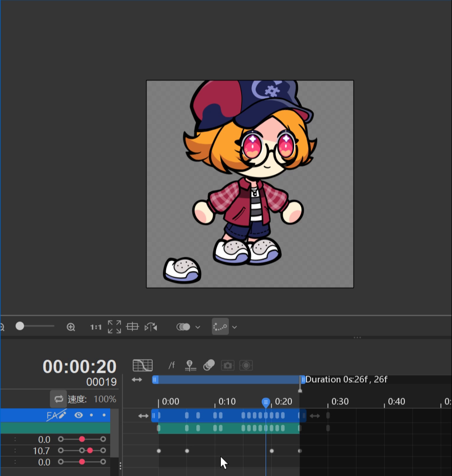Click the center canvas crosshair icon

(x=133, y=327)
